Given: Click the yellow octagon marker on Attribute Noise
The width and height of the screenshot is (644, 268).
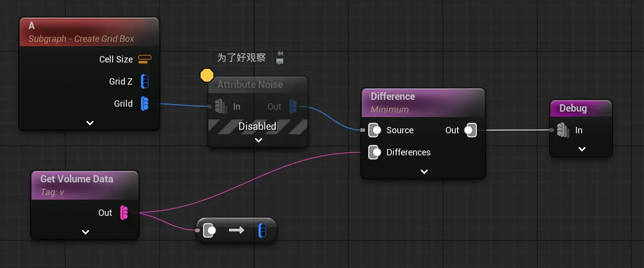Looking at the screenshot, I should tap(207, 75).
